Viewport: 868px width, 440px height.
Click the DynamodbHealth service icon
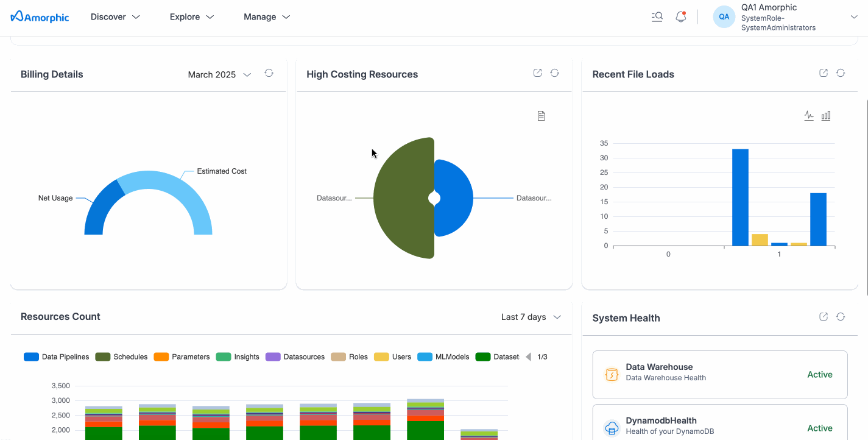(x=612, y=428)
